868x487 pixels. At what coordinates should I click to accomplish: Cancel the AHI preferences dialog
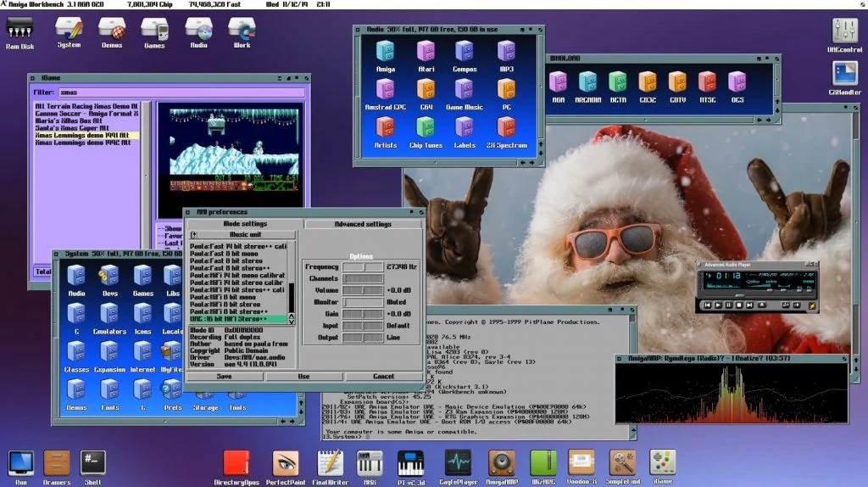[383, 377]
